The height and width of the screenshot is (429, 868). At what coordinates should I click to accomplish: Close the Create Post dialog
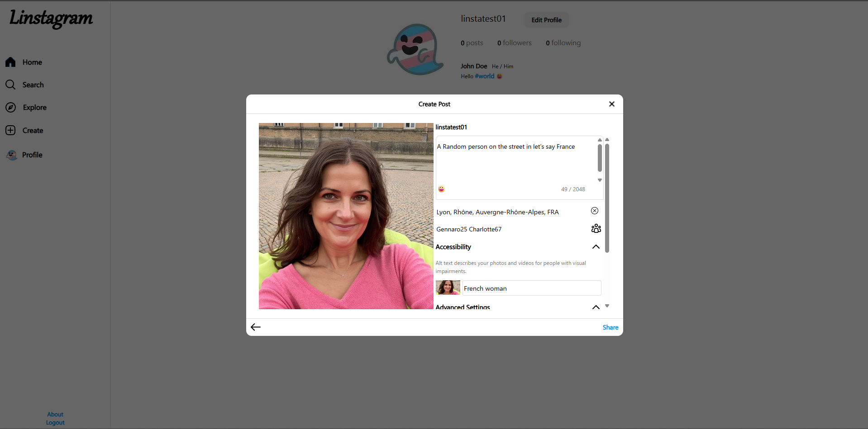[x=611, y=104]
